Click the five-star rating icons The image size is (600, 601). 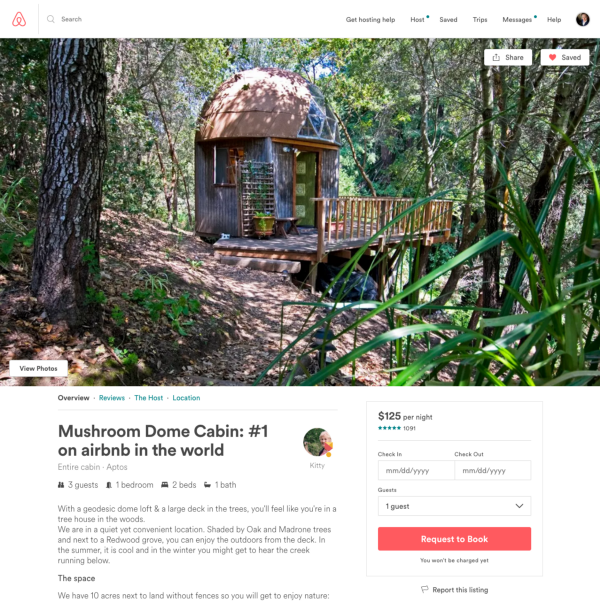pyautogui.click(x=389, y=428)
